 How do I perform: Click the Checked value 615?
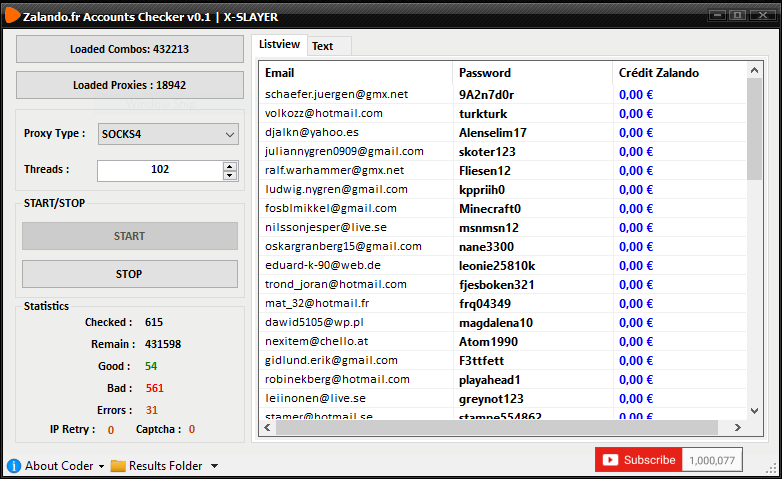point(154,322)
